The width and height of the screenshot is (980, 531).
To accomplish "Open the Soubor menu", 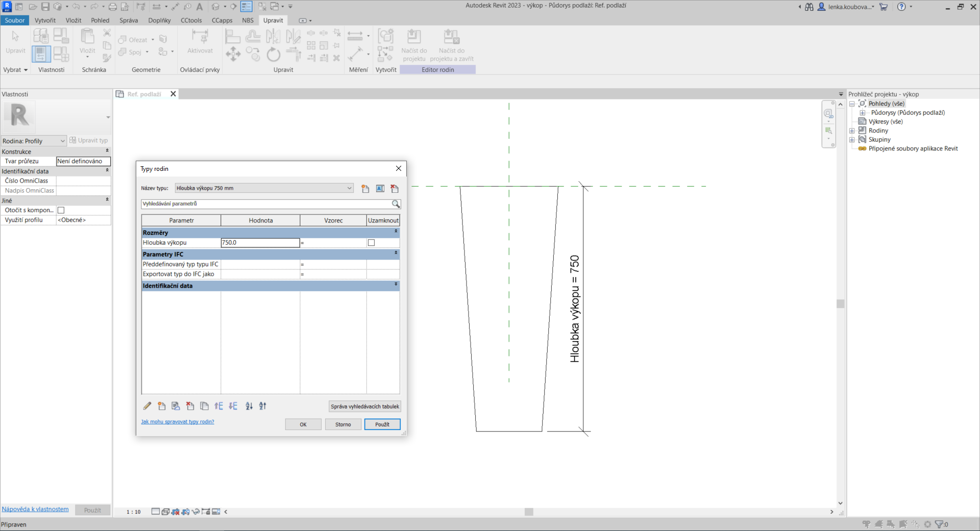I will [15, 20].
